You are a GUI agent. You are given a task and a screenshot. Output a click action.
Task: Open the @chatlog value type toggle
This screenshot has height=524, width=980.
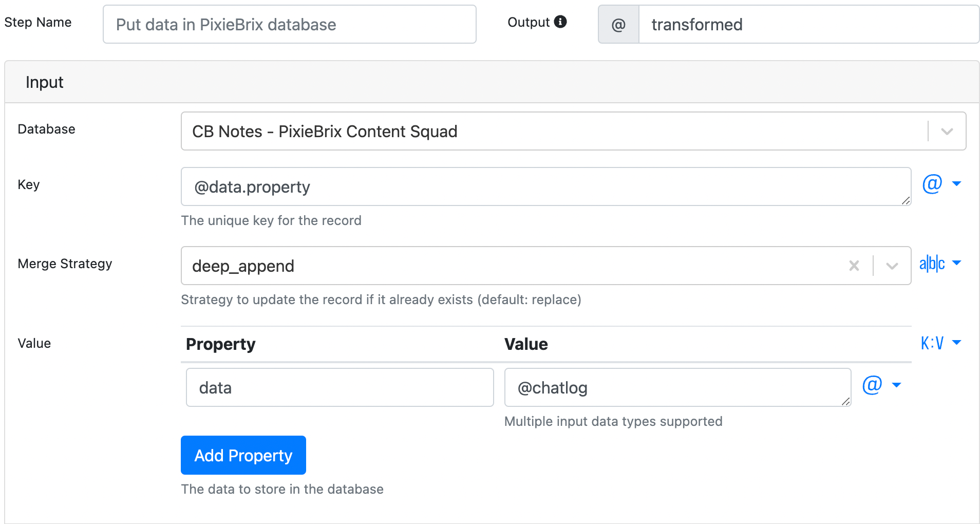point(881,385)
